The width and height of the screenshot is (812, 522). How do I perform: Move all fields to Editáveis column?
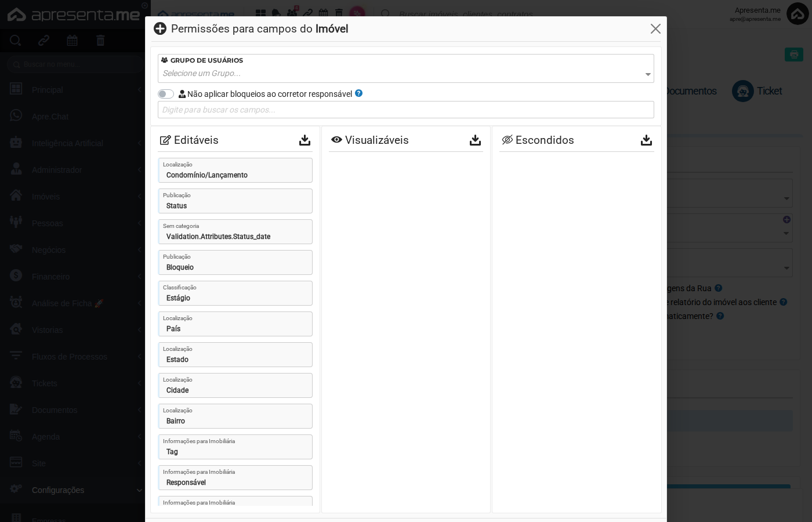point(304,140)
